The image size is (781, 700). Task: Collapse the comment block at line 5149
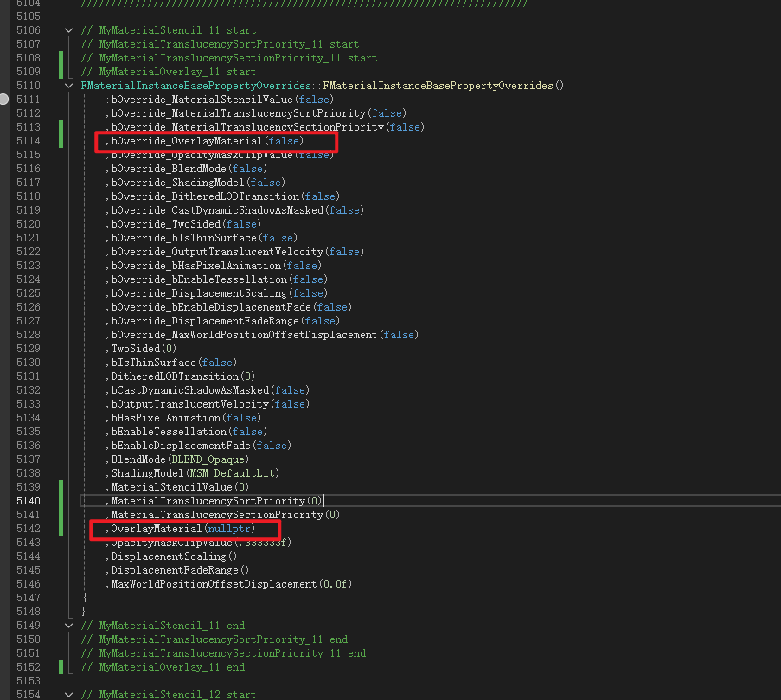[69, 626]
